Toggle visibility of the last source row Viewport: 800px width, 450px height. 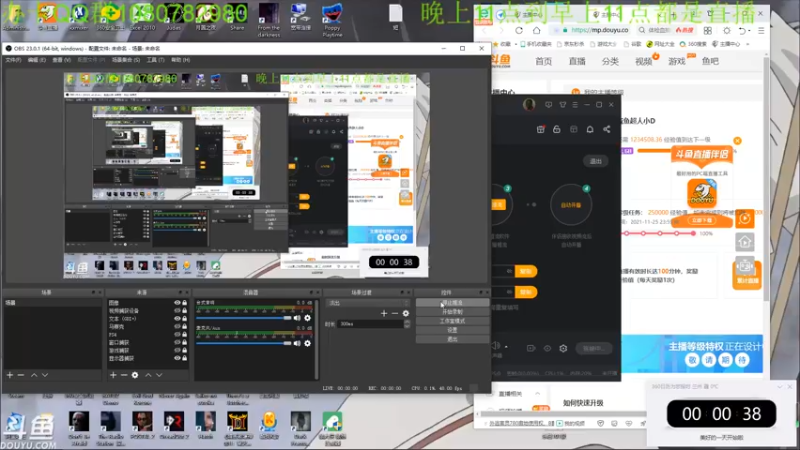pyautogui.click(x=177, y=358)
